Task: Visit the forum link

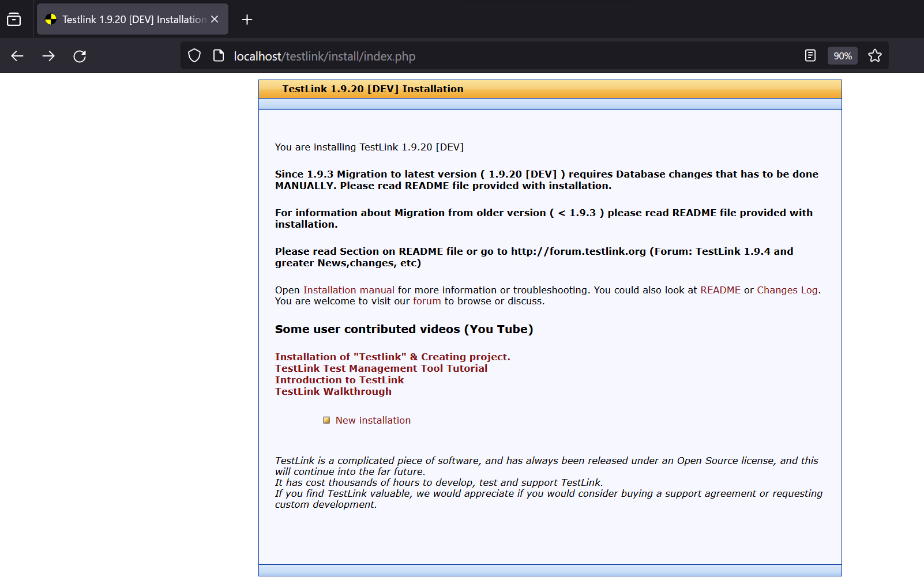Action: (x=427, y=301)
